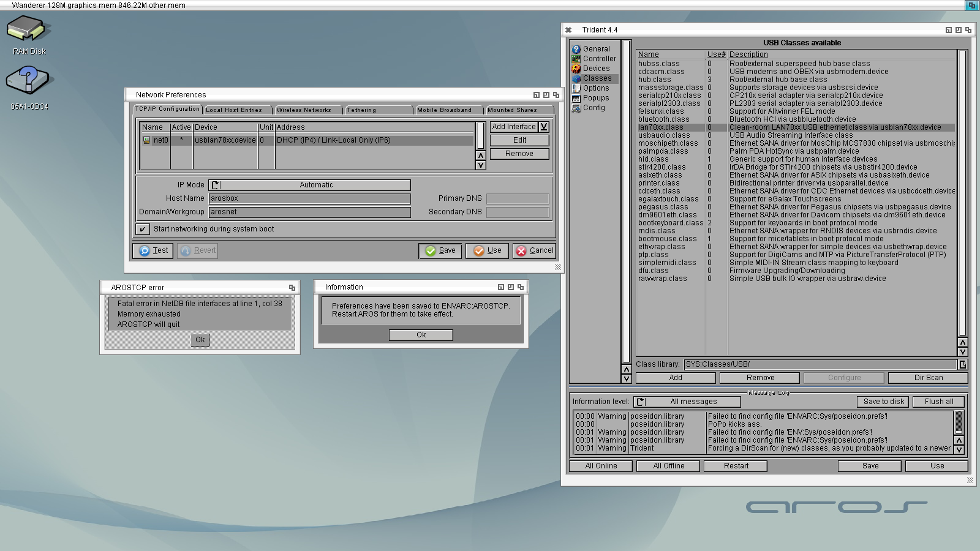Select the net0 interface row

(x=307, y=140)
